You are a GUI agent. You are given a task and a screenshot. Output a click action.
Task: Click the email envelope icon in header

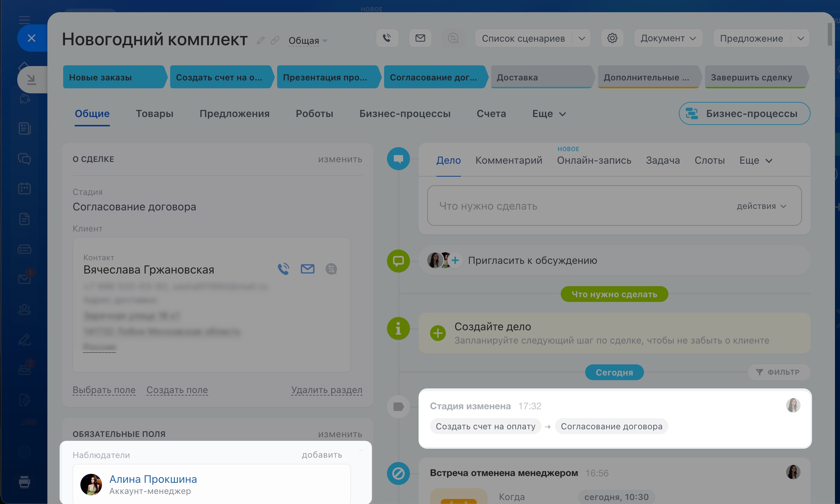coord(420,38)
